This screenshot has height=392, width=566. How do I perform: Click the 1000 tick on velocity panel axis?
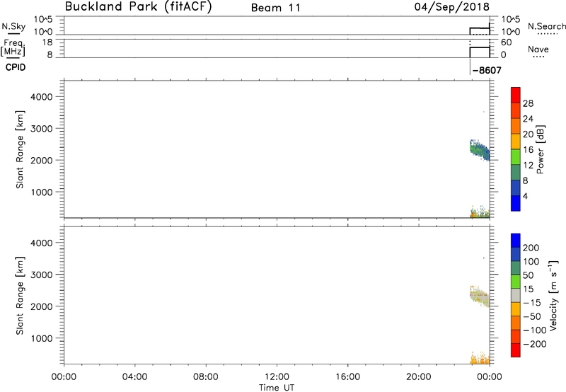click(x=42, y=339)
